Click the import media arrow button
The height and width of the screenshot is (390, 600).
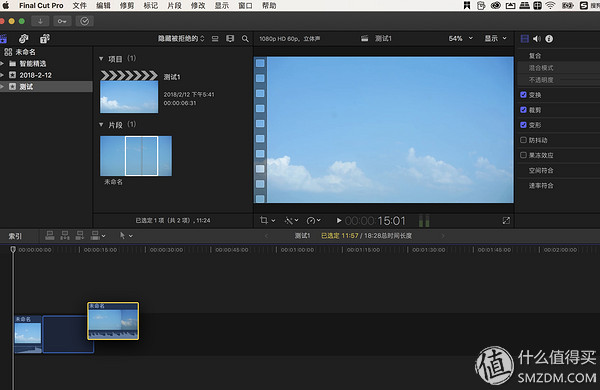[40, 21]
